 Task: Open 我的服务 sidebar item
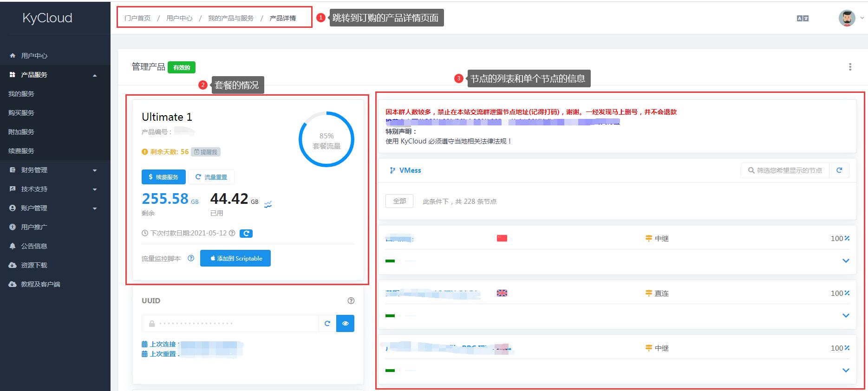[21, 94]
